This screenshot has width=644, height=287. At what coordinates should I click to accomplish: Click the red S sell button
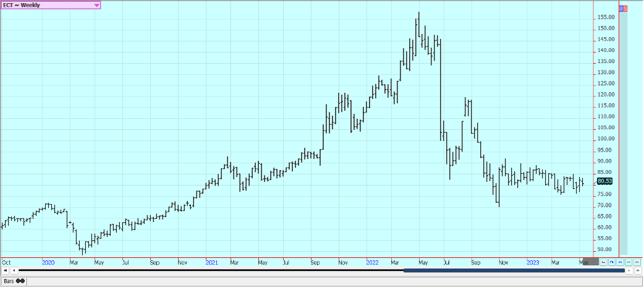pos(625,8)
